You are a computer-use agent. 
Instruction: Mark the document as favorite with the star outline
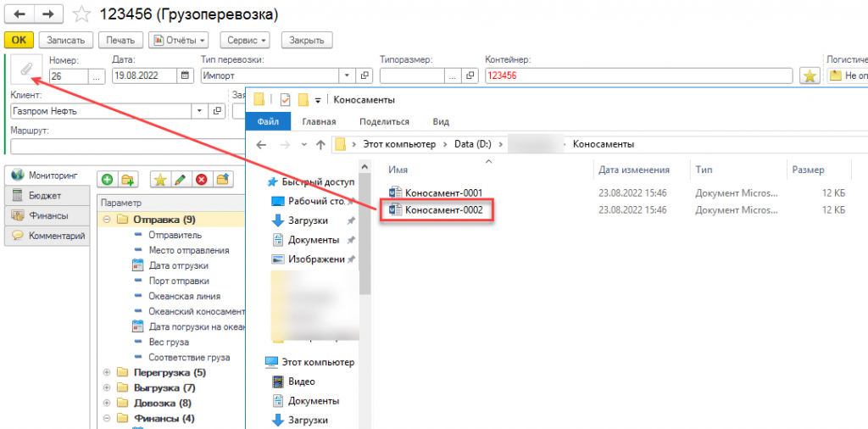tap(82, 14)
